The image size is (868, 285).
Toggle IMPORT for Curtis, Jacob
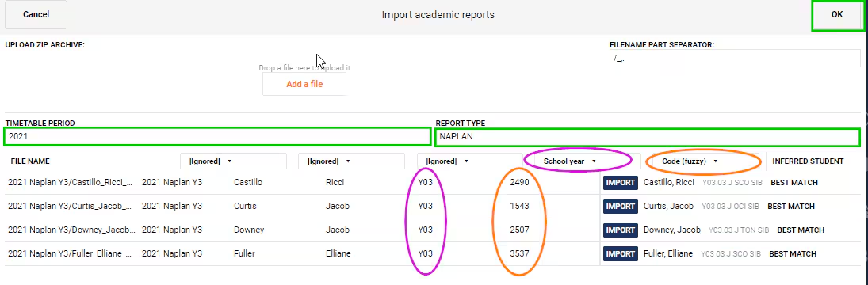621,207
